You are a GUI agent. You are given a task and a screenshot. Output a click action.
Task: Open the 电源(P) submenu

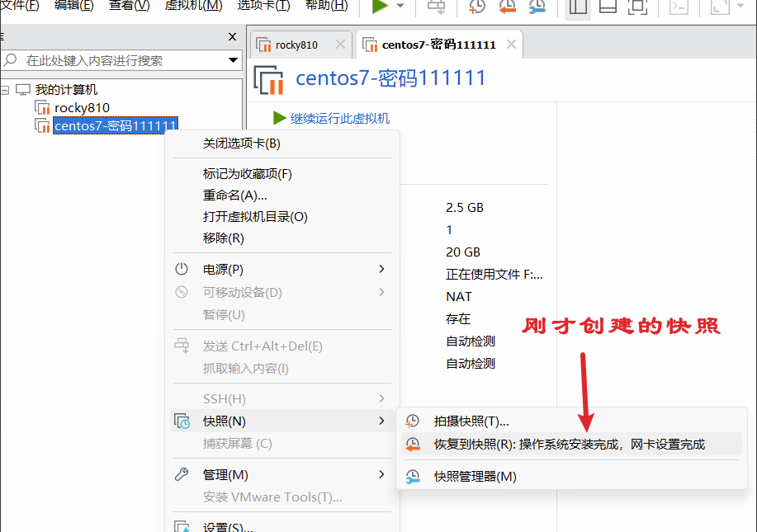pyautogui.click(x=282, y=270)
